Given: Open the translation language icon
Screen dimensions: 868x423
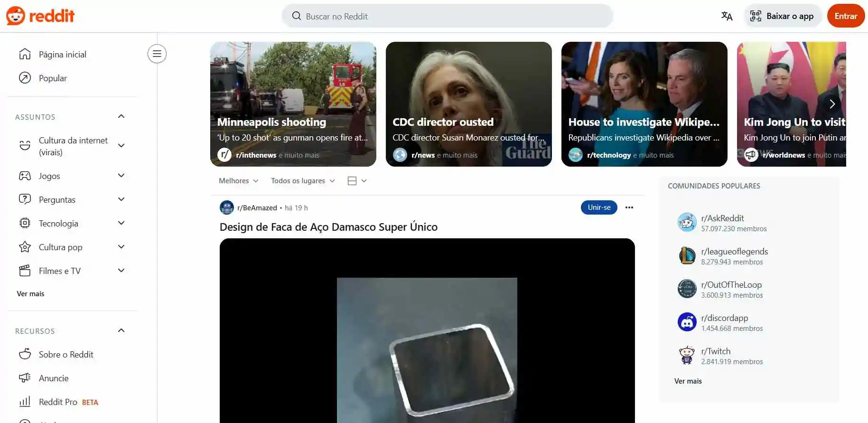Looking at the screenshot, I should pos(727,16).
